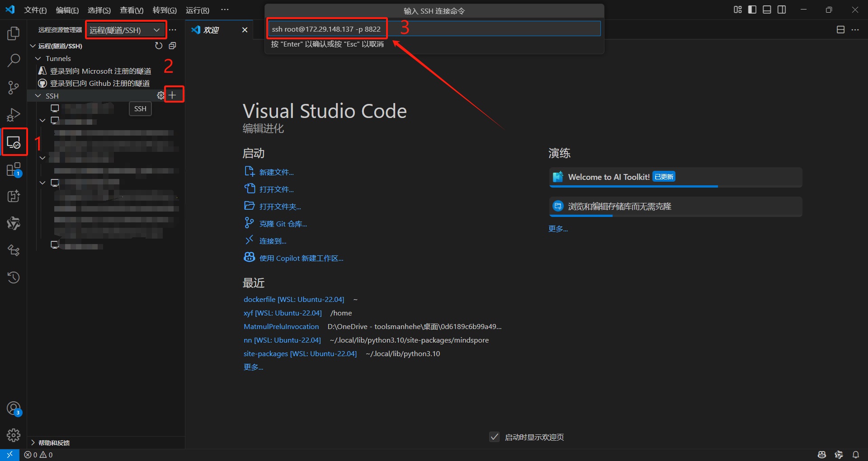Open browse repositories without cloning walkthrough

click(x=675, y=207)
